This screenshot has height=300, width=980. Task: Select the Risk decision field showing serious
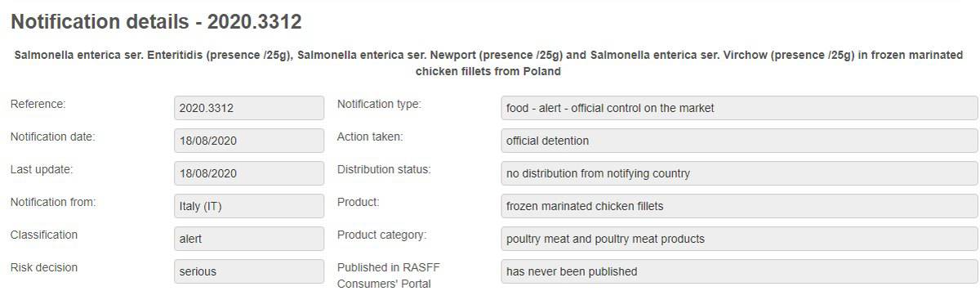[x=249, y=271]
